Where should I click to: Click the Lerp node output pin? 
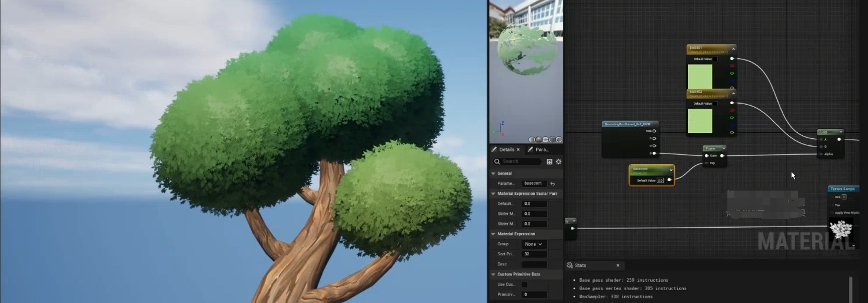pyautogui.click(x=839, y=139)
